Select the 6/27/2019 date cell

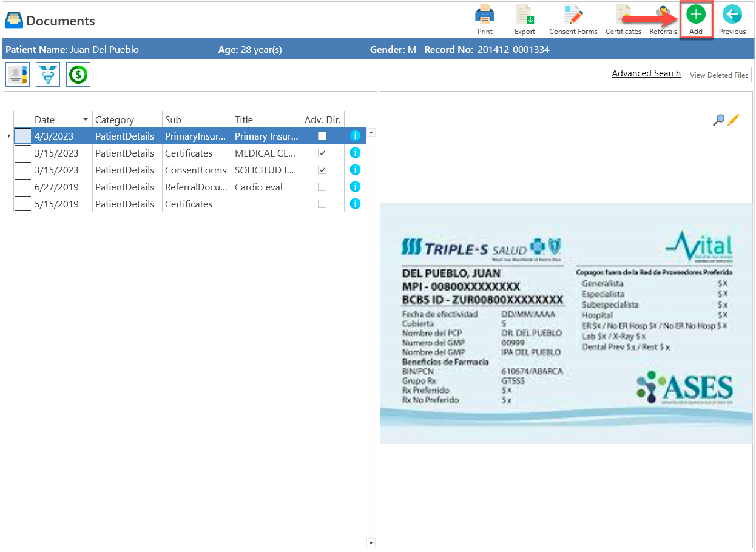[62, 187]
